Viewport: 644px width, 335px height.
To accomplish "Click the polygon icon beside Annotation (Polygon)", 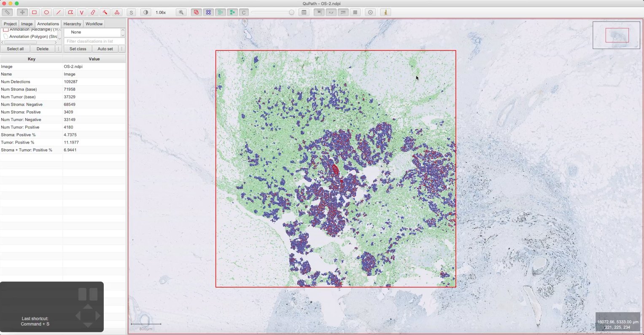I will (x=5, y=37).
